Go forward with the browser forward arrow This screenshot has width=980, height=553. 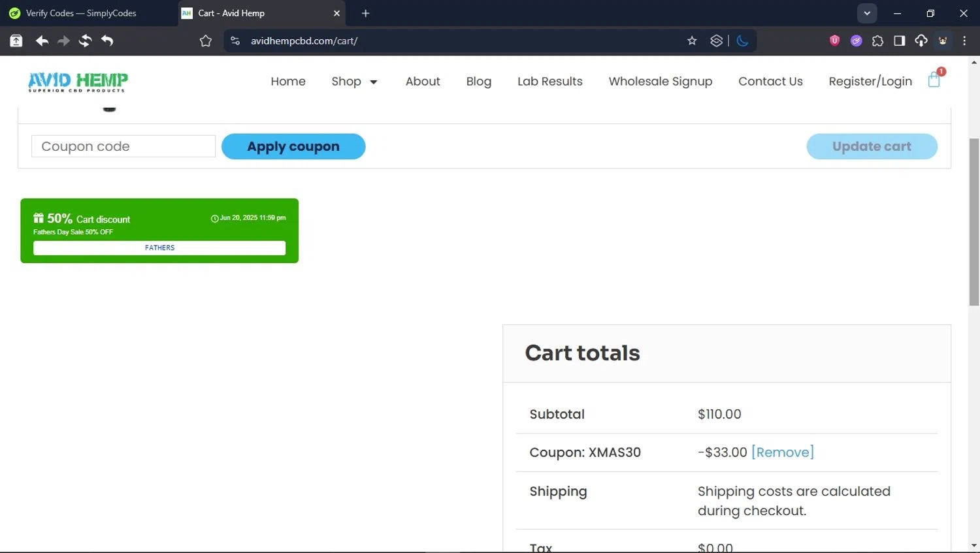click(63, 40)
